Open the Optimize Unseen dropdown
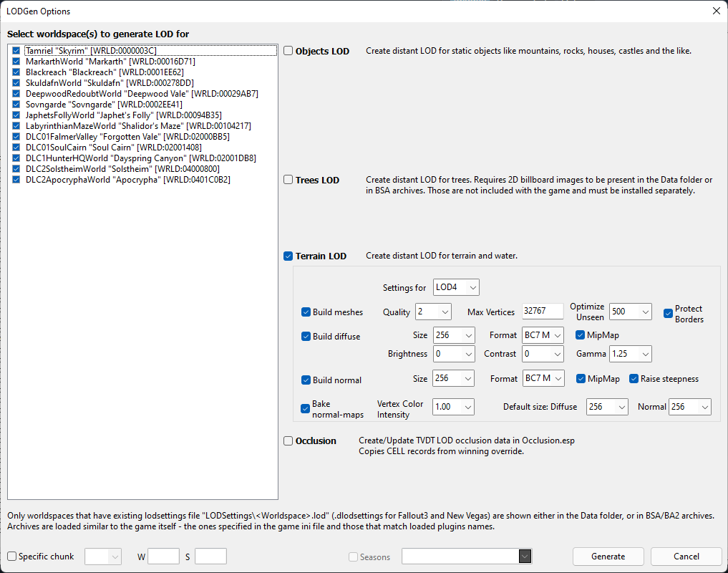This screenshot has width=728, height=573. 631,312
